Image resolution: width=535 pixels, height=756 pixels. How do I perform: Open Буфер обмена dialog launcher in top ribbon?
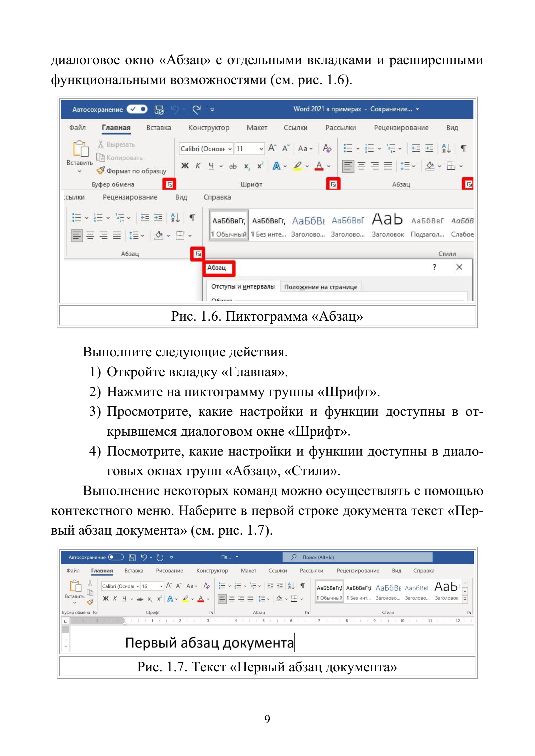pos(170,184)
